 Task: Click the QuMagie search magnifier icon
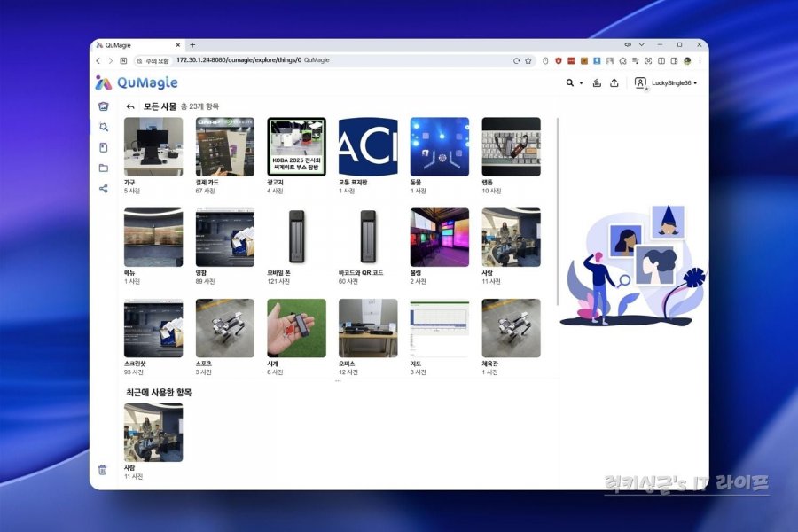(x=570, y=82)
